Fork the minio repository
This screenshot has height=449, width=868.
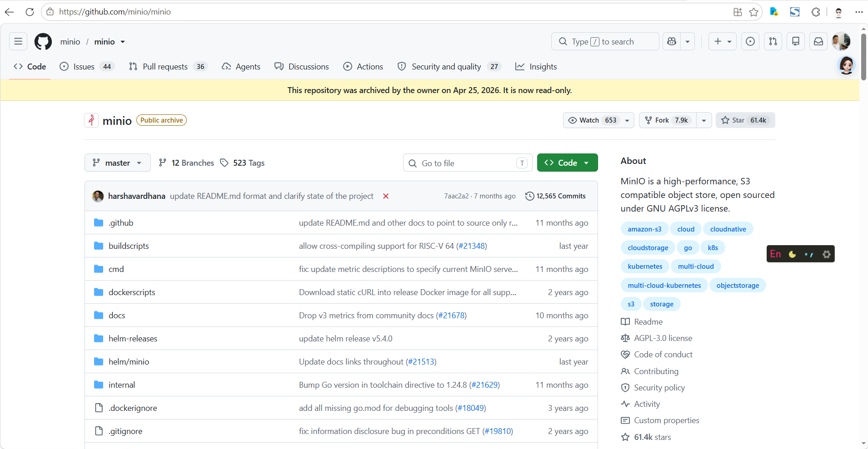(668, 120)
